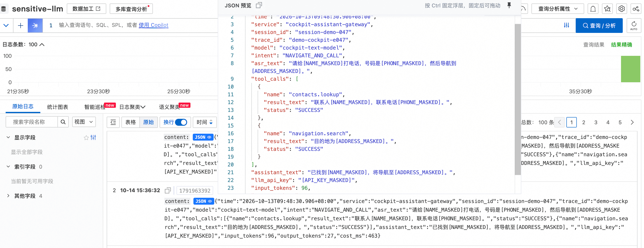The height and width of the screenshot is (248, 644).
Task: Click the share icon in header
Action: point(636,9)
